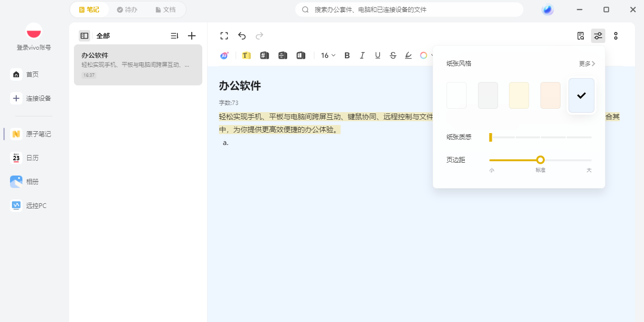This screenshot has width=644, height=322.
Task: Toggle fullscreen editor mode
Action: pyautogui.click(x=224, y=36)
